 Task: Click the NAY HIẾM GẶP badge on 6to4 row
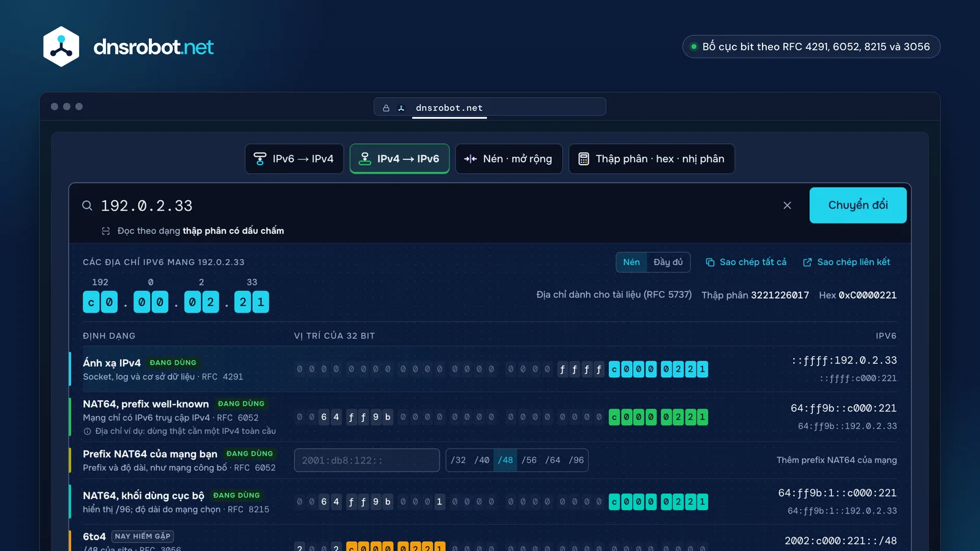point(143,536)
